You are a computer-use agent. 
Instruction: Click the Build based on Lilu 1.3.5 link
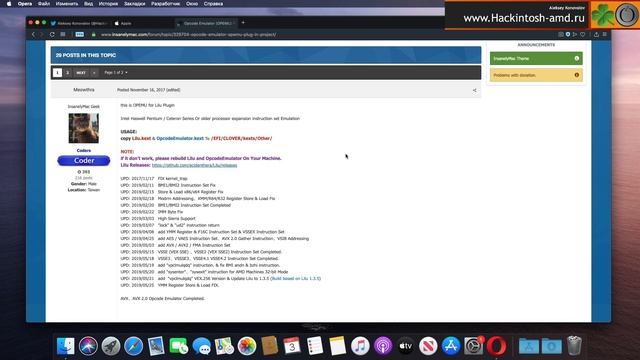tap(296, 278)
